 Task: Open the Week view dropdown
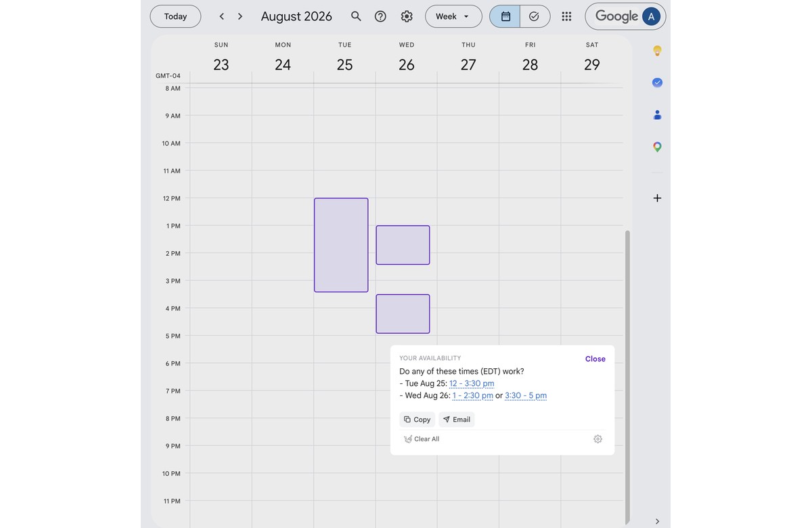click(453, 16)
